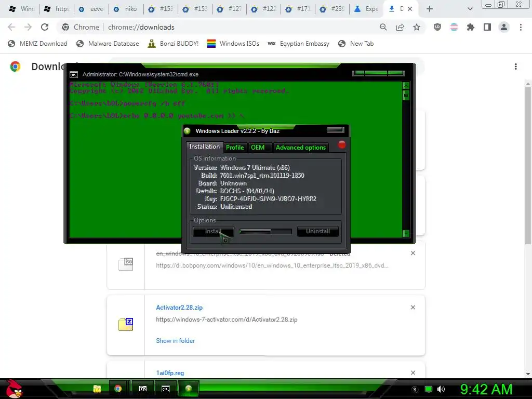Bookmark this page with the star icon
The height and width of the screenshot is (399, 532).
pos(417,27)
